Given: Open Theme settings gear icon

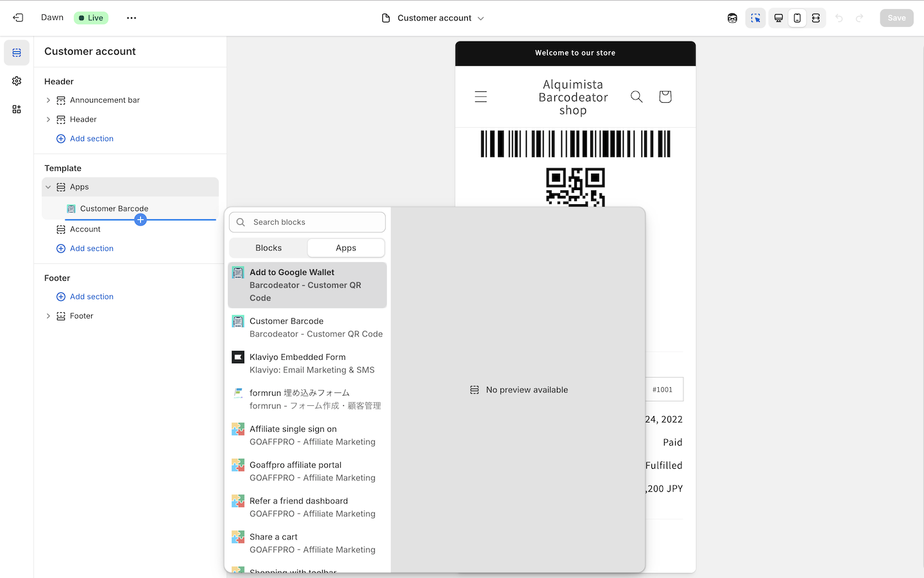Looking at the screenshot, I should point(17,81).
